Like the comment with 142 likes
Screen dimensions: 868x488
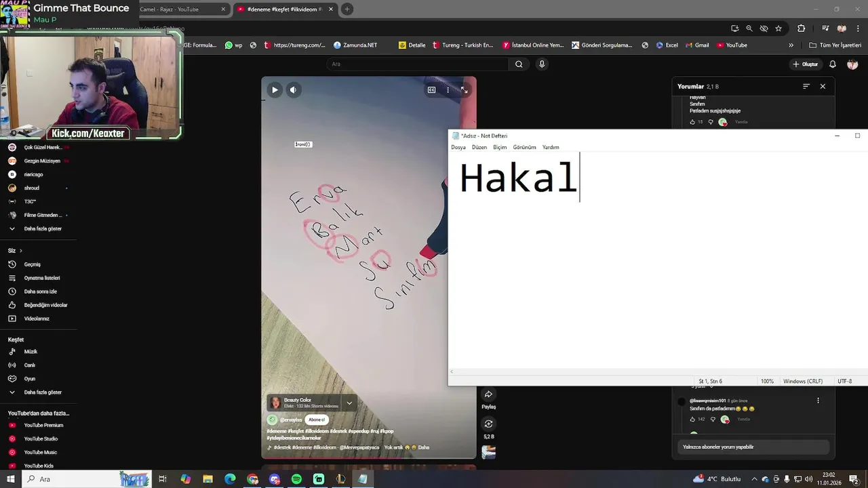692,420
